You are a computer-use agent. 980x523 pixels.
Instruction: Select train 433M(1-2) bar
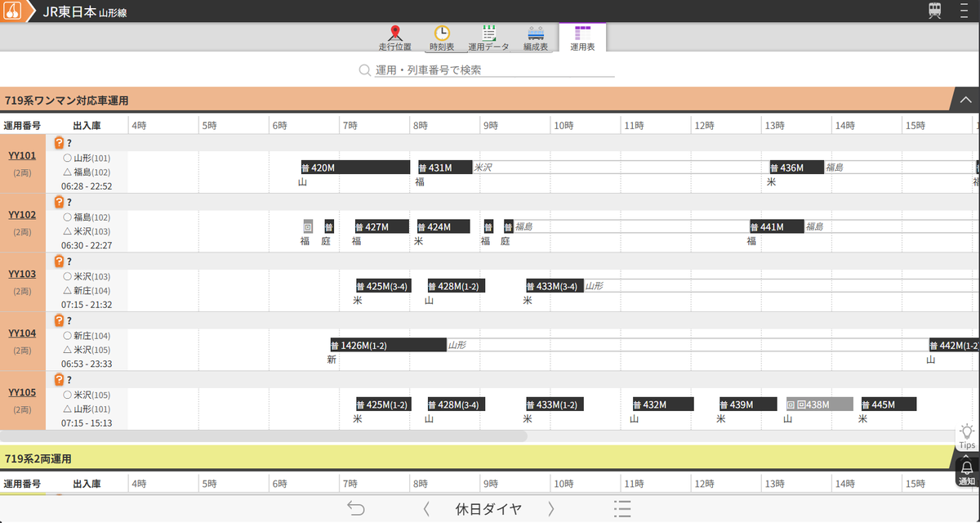[x=555, y=405]
